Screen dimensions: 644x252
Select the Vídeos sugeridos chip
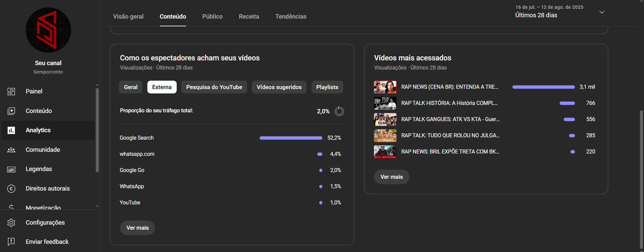click(279, 87)
